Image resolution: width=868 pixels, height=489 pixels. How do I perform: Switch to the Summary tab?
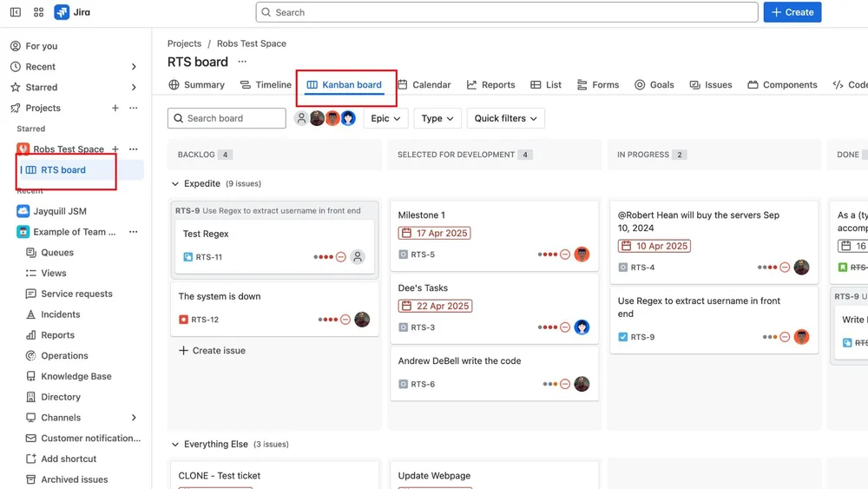196,85
